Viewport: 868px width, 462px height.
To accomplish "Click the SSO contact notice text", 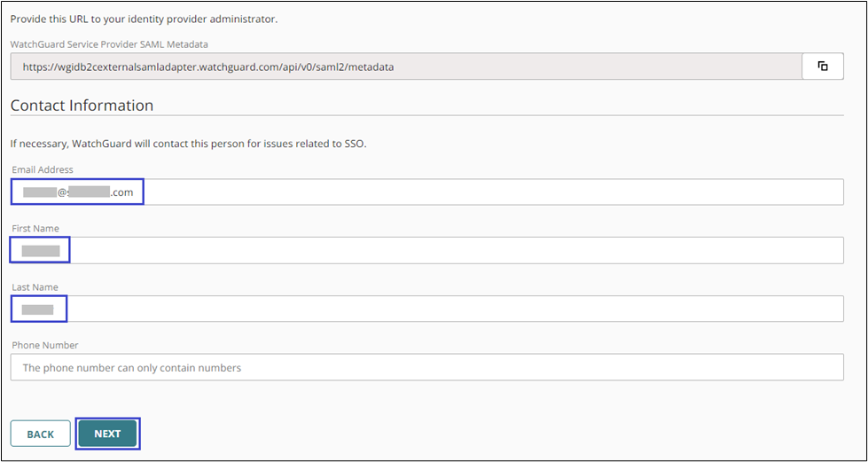I will click(188, 143).
